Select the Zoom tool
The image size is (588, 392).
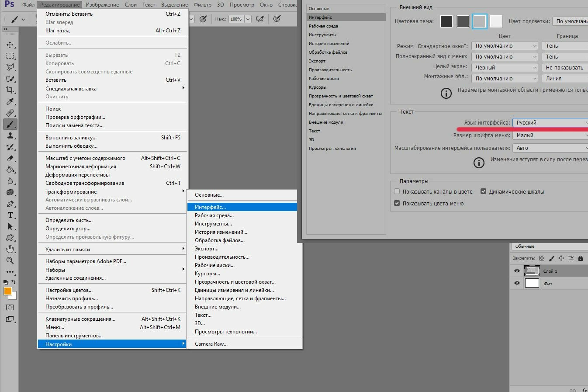(10, 261)
